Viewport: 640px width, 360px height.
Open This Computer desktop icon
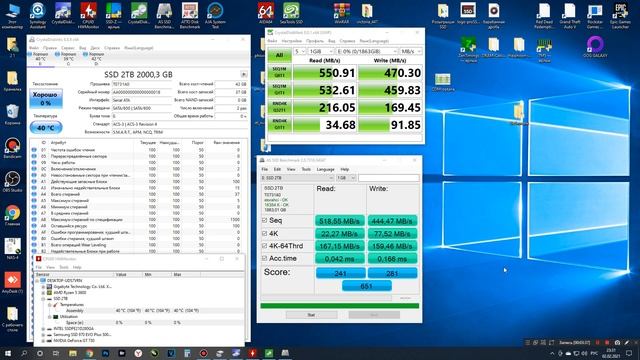click(12, 16)
